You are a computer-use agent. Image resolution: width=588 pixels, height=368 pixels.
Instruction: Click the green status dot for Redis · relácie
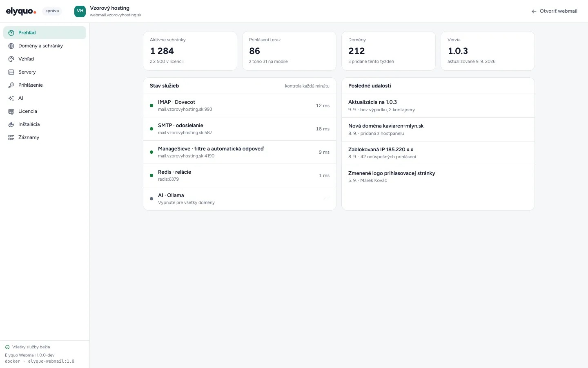pyautogui.click(x=151, y=175)
